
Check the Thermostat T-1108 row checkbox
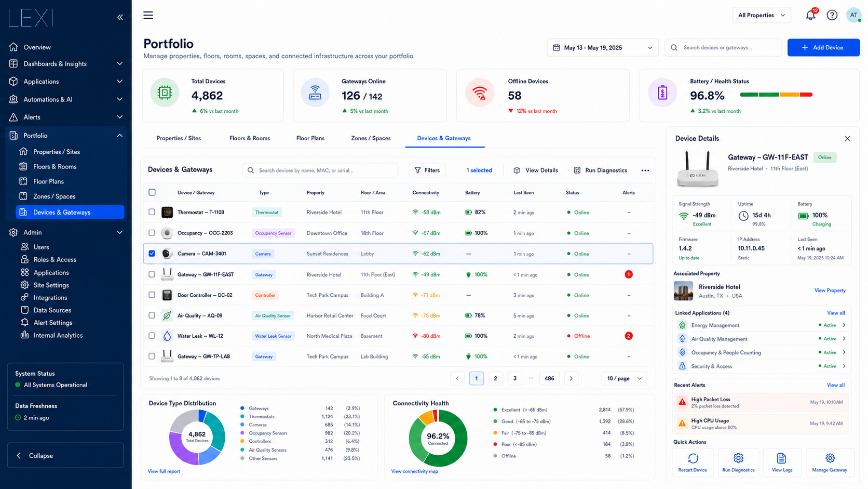(152, 212)
